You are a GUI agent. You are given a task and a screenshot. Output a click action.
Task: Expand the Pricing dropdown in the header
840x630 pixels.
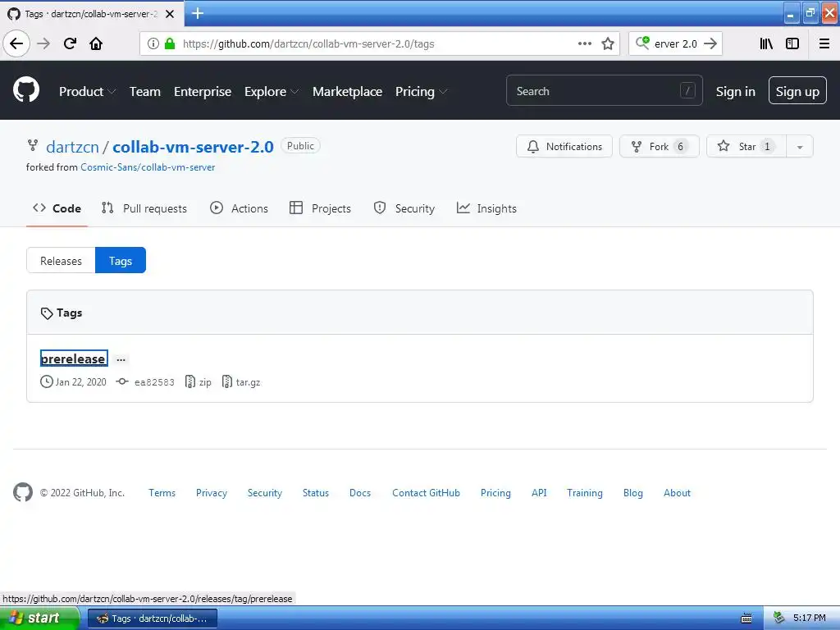421,92
